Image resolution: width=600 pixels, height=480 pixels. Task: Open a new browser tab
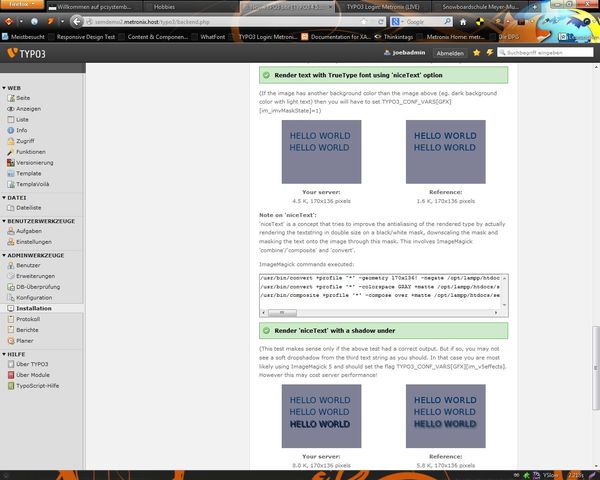[x=535, y=7]
